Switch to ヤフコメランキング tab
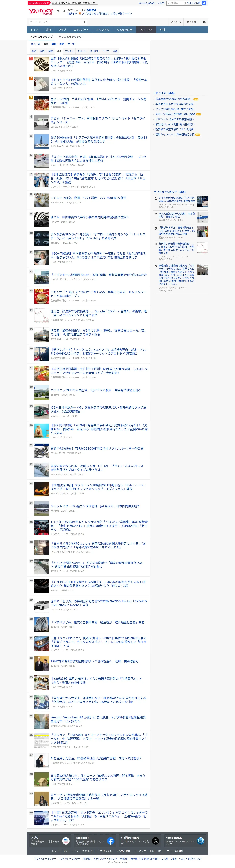This screenshot has height=868, width=235. [x=70, y=37]
